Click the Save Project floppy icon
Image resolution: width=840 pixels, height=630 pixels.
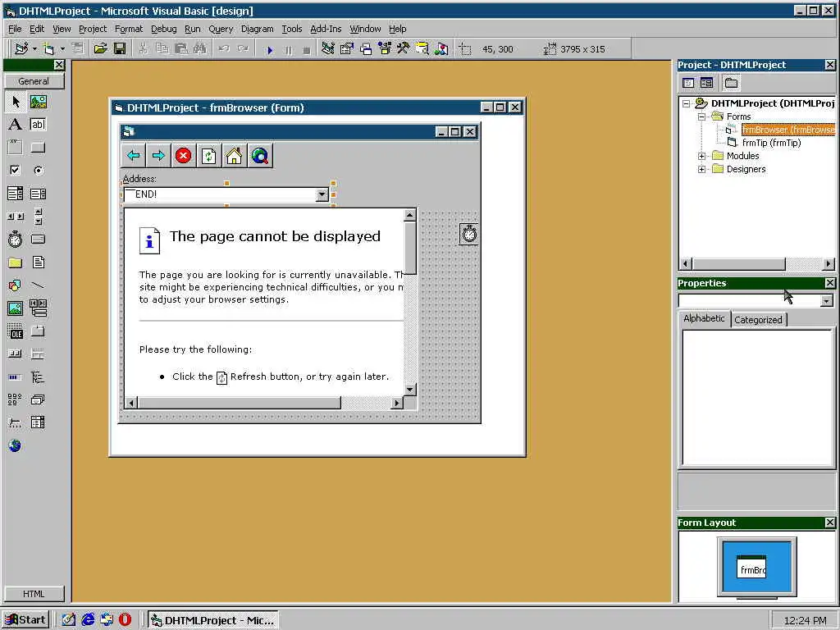pyautogui.click(x=120, y=49)
